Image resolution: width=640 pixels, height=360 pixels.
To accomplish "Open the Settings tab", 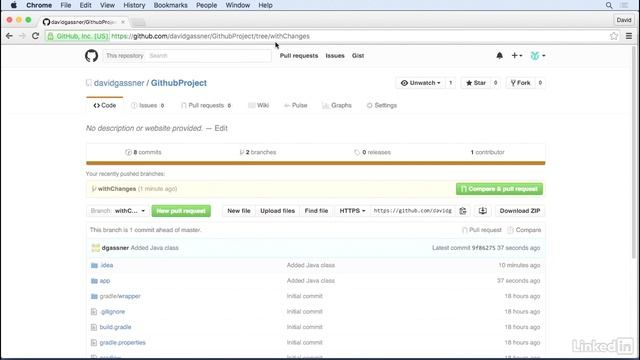I will coord(382,105).
